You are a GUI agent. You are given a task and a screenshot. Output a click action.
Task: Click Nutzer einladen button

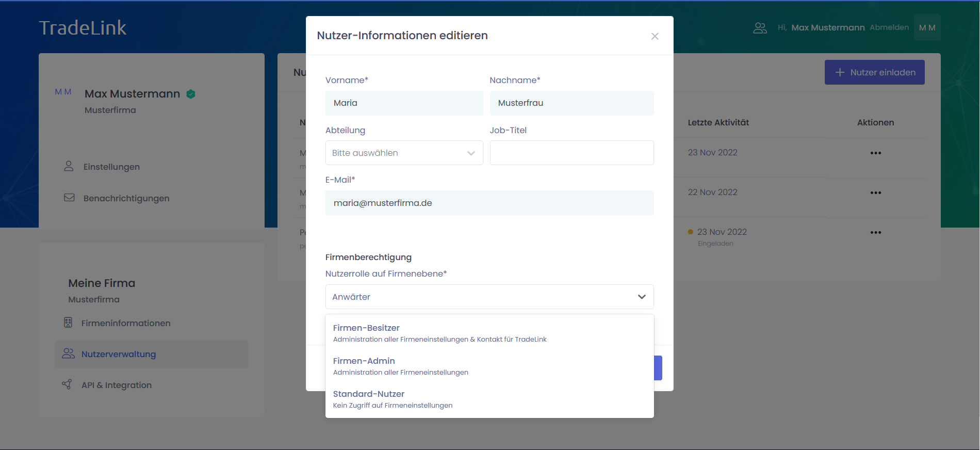[x=874, y=72]
